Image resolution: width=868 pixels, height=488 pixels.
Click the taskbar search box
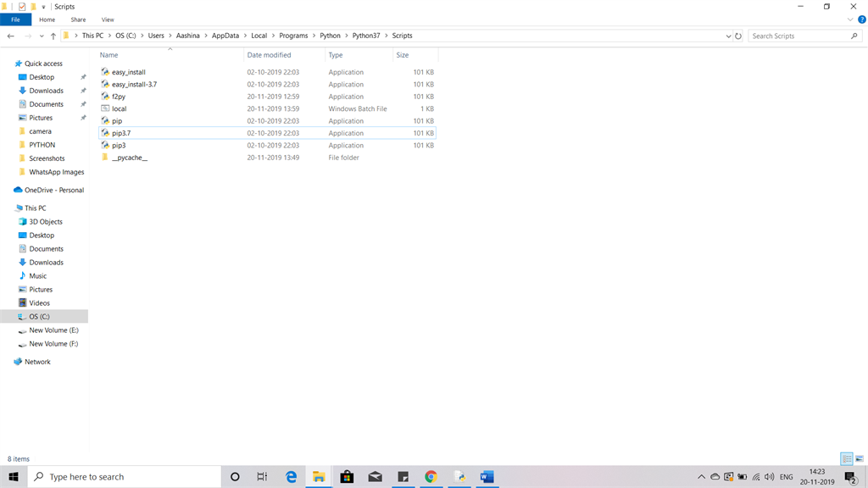point(125,476)
